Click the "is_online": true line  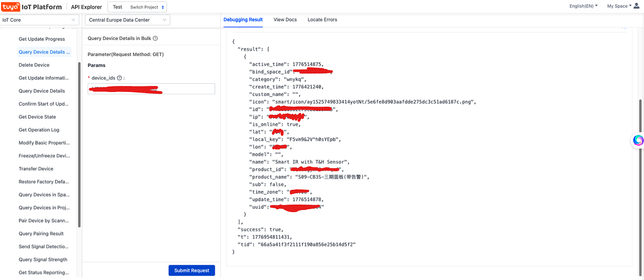click(x=275, y=124)
